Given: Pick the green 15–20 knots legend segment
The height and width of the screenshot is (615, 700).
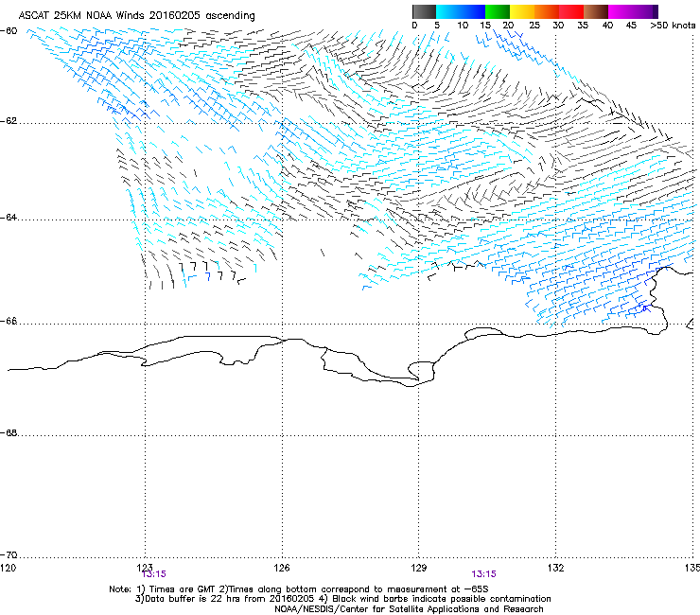Looking at the screenshot, I should pos(498,11).
